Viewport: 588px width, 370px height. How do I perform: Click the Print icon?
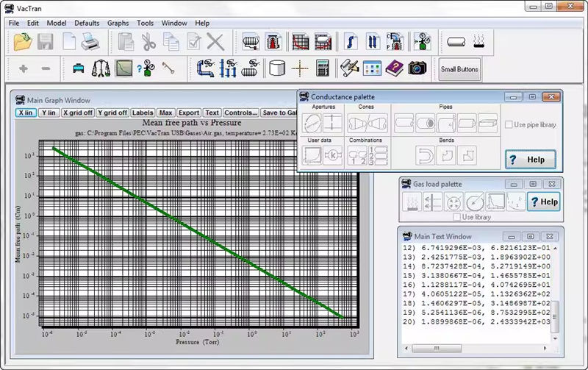(x=90, y=41)
